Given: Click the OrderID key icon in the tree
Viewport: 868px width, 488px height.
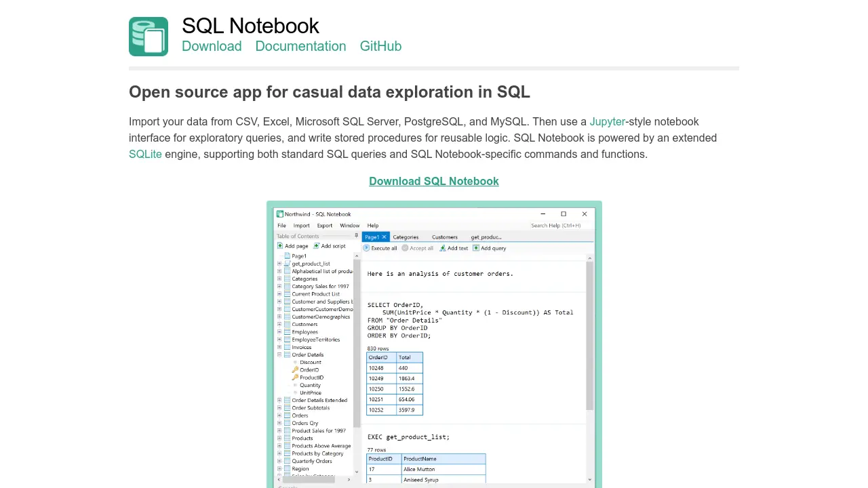Looking at the screenshot, I should [296, 370].
